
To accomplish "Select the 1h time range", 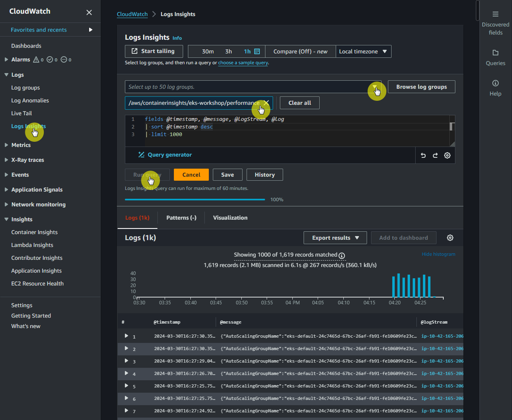I will pyautogui.click(x=247, y=51).
